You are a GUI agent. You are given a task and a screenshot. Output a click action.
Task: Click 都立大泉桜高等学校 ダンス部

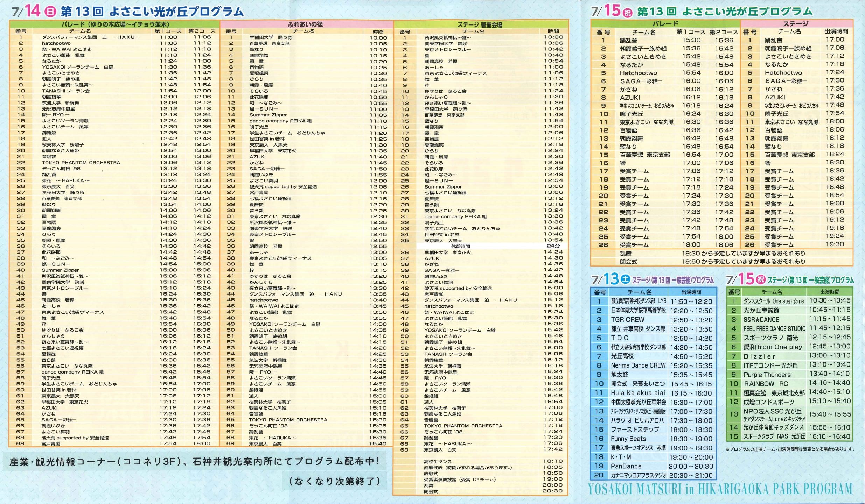click(639, 347)
